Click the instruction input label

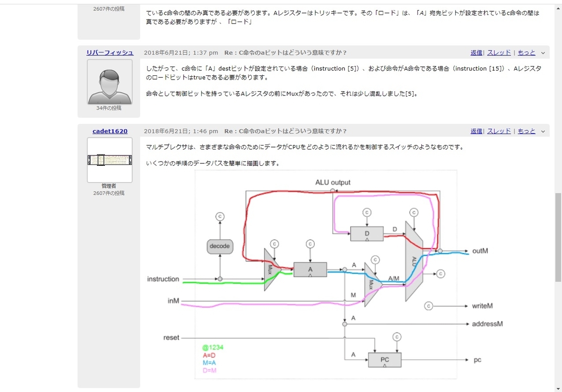(163, 279)
